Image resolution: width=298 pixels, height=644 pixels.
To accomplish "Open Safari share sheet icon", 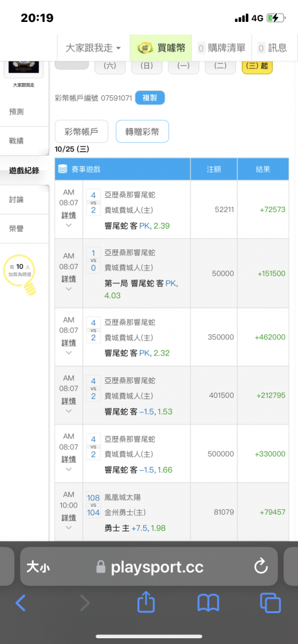I will 146,603.
